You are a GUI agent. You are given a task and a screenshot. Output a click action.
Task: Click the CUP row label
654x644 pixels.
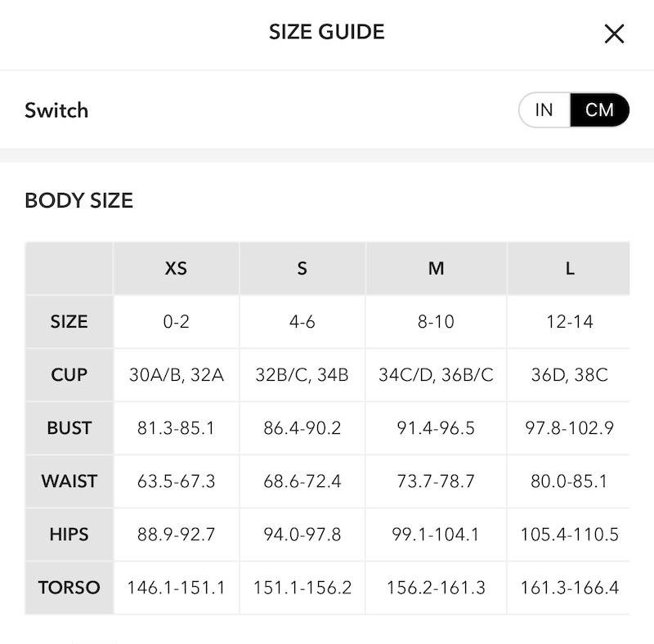(x=69, y=374)
